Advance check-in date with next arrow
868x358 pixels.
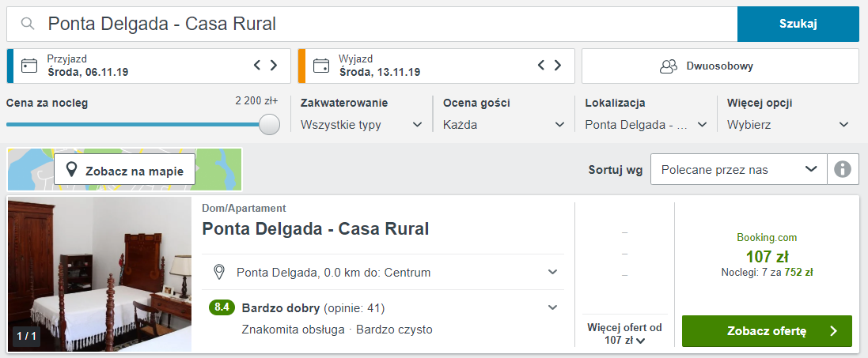[x=274, y=66]
